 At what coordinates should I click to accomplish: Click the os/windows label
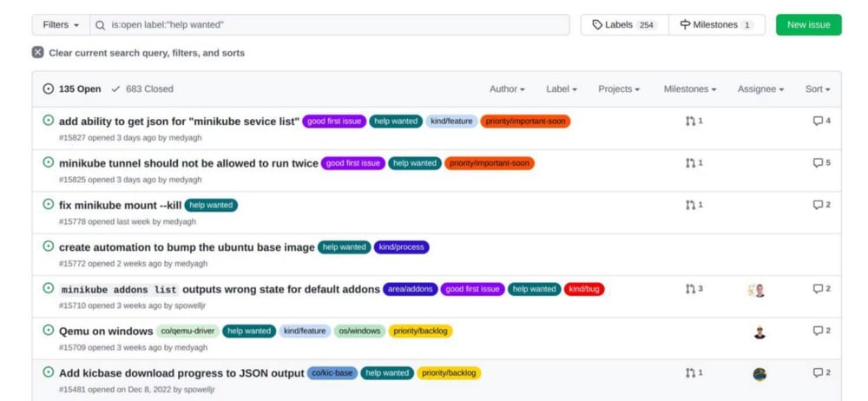[360, 332]
